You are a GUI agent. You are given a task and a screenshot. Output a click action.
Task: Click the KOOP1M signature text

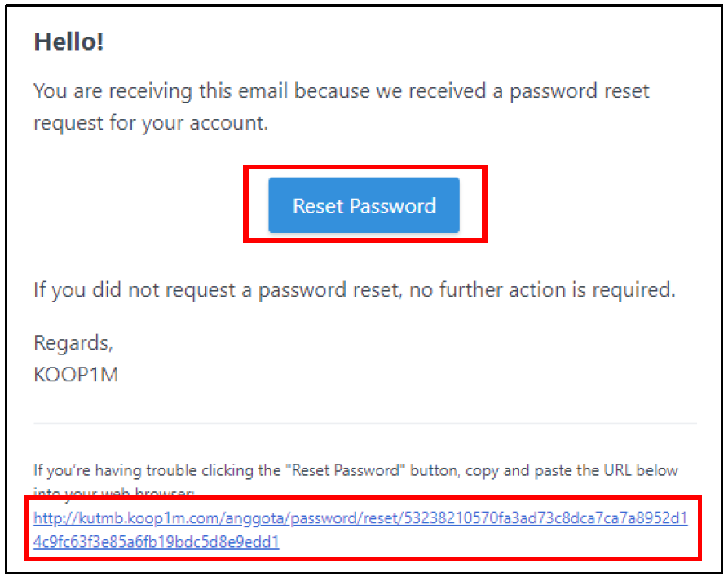pyautogui.click(x=76, y=376)
